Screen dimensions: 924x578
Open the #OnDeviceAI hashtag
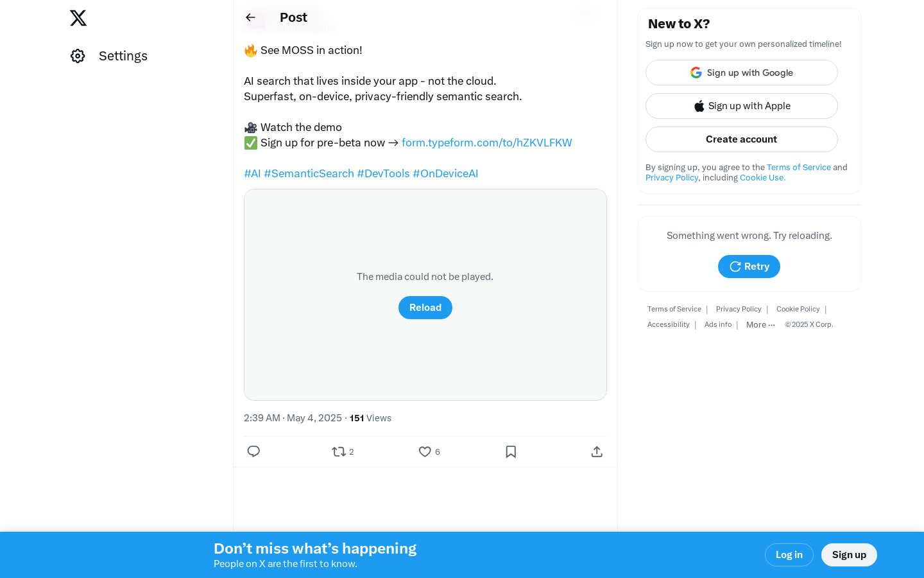click(445, 173)
